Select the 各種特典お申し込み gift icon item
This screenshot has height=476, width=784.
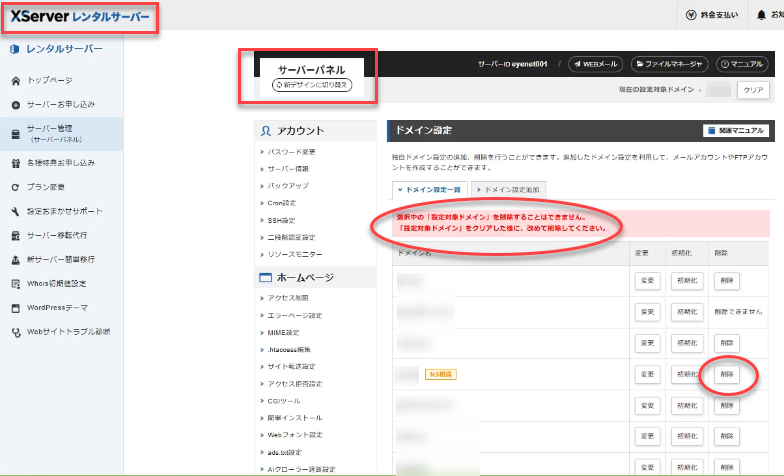[x=60, y=162]
